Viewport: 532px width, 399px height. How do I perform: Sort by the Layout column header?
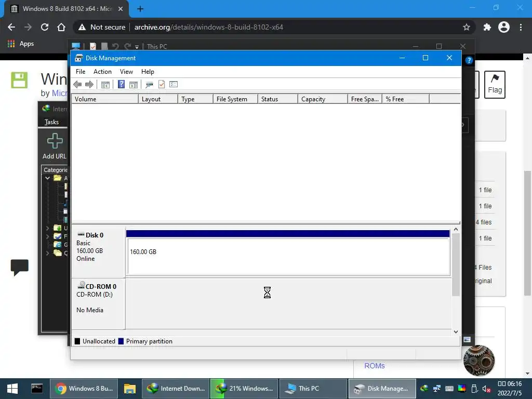158,99
